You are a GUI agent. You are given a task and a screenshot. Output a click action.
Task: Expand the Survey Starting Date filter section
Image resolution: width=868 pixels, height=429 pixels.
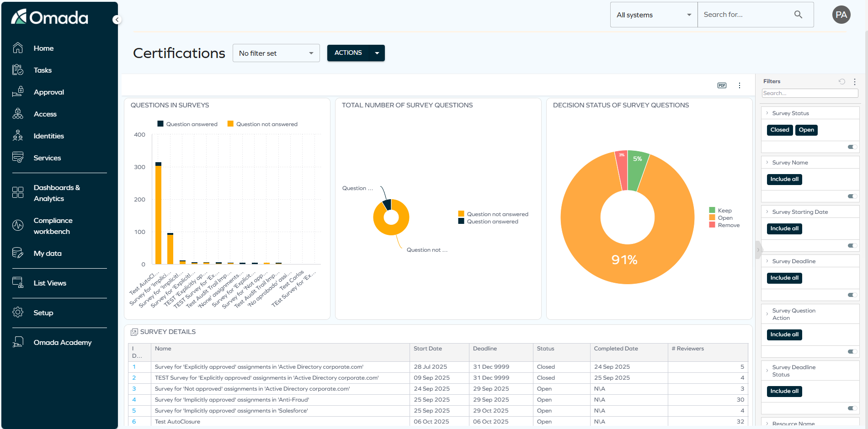pyautogui.click(x=799, y=212)
